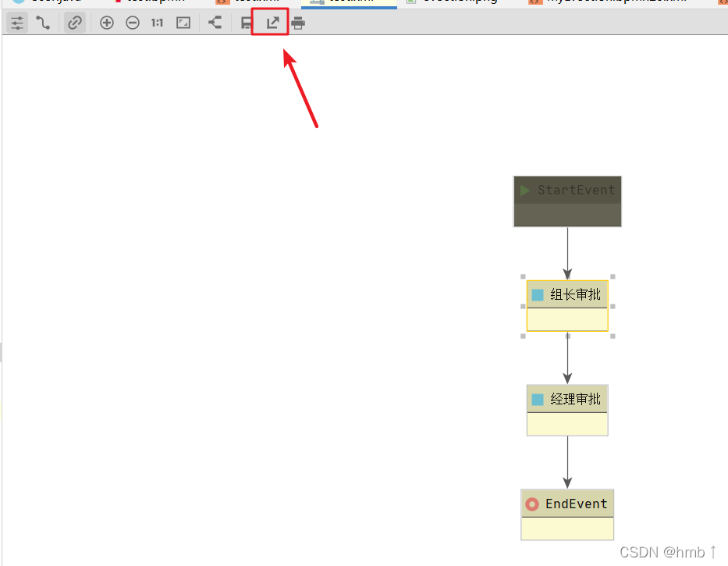Apply current layout to the diagram
The height and width of the screenshot is (566, 728).
[215, 23]
